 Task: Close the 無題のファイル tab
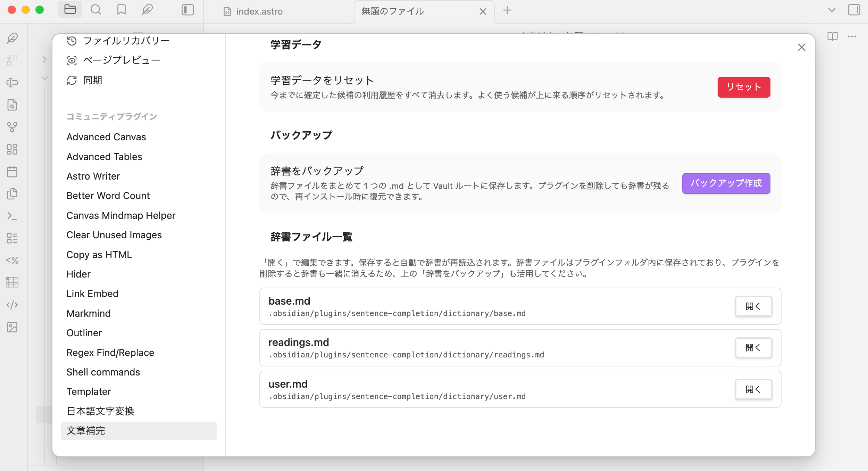point(483,11)
